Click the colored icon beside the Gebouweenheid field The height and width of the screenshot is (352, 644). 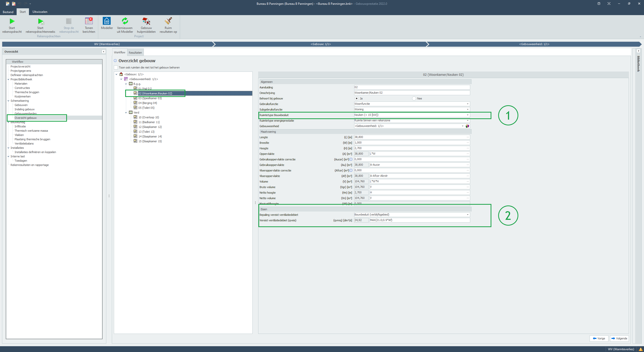(x=467, y=126)
